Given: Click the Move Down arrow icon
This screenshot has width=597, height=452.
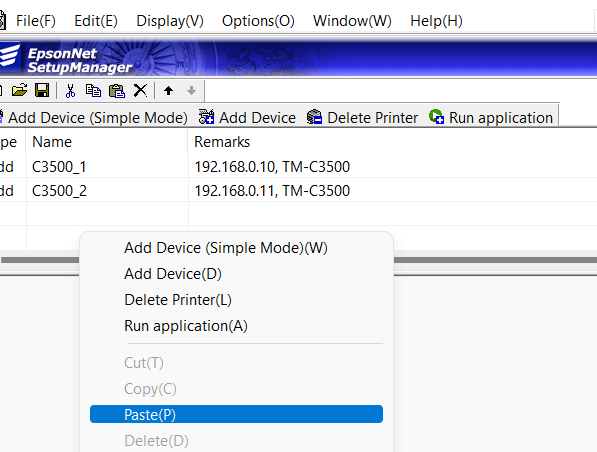Looking at the screenshot, I should (x=192, y=91).
